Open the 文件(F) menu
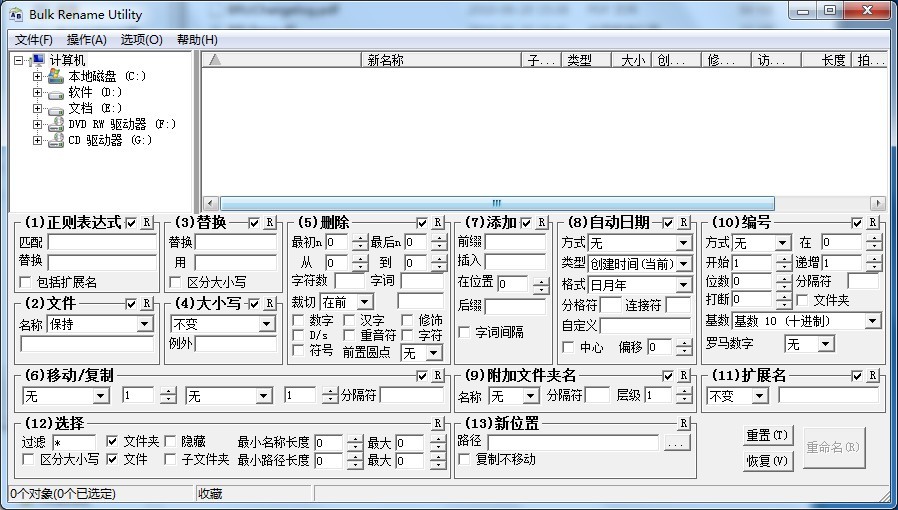This screenshot has height=510, width=898. 34,40
